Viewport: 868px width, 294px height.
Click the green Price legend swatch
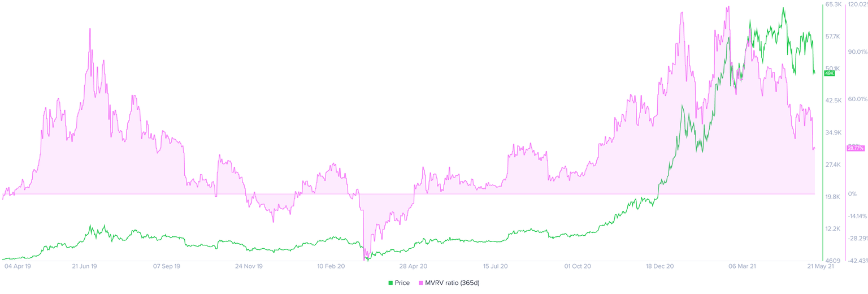pos(390,283)
